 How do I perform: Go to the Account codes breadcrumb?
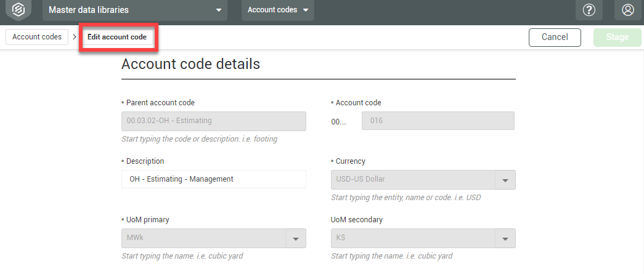click(x=37, y=37)
